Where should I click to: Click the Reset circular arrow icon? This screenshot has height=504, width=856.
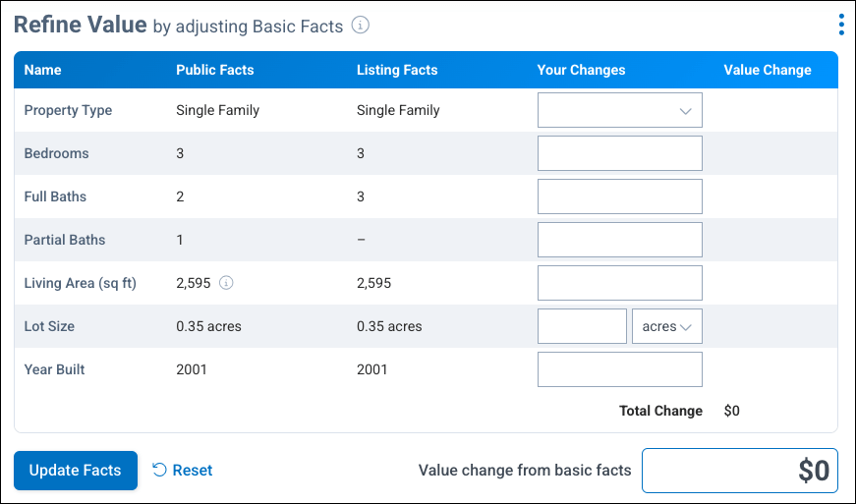[x=159, y=471]
